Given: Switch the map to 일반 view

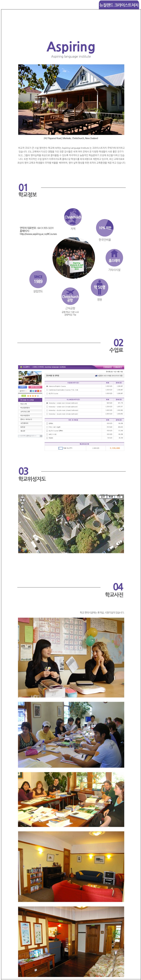Looking at the screenshot, I should 103,497.
